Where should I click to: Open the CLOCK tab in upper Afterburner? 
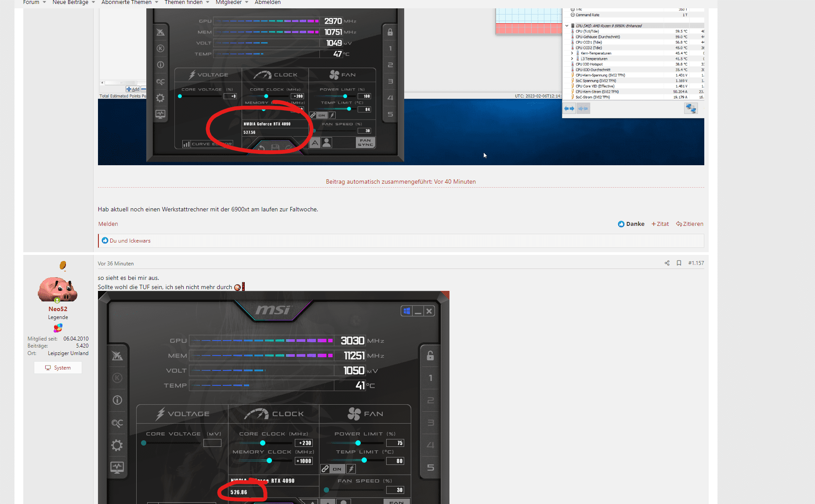pyautogui.click(x=275, y=75)
